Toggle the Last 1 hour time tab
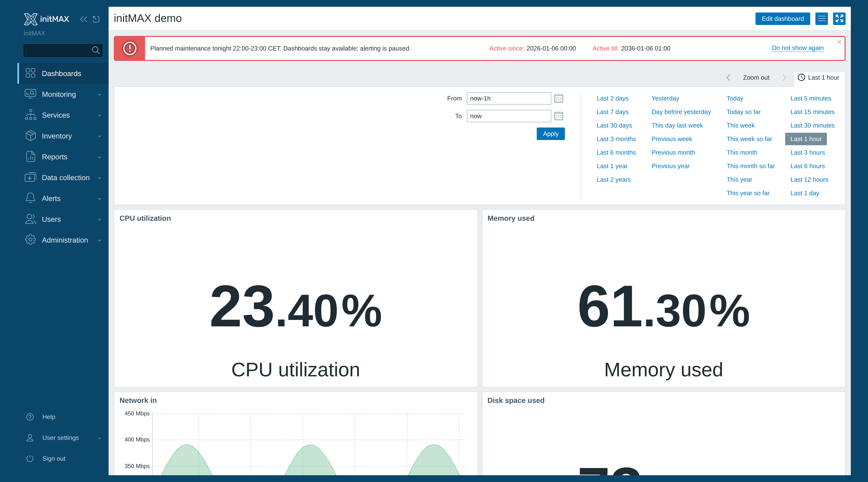Image resolution: width=868 pixels, height=482 pixels. click(x=819, y=78)
